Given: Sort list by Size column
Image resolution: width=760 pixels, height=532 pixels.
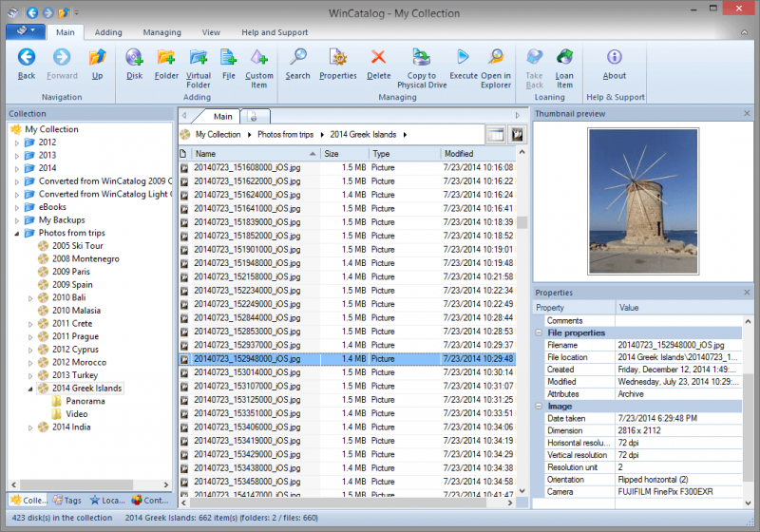Looking at the screenshot, I should tap(344, 154).
